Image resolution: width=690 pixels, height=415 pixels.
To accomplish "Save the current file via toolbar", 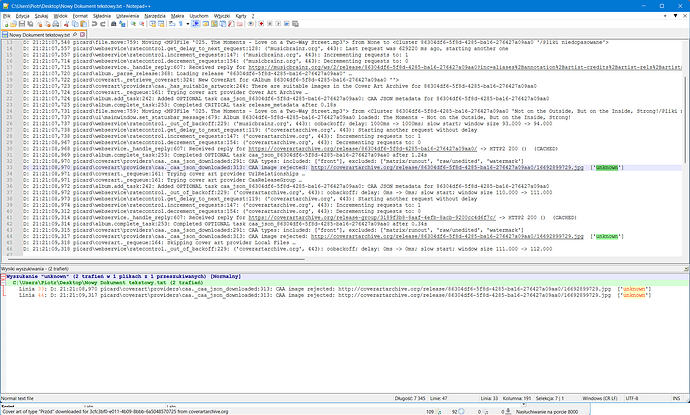I will point(22,24).
